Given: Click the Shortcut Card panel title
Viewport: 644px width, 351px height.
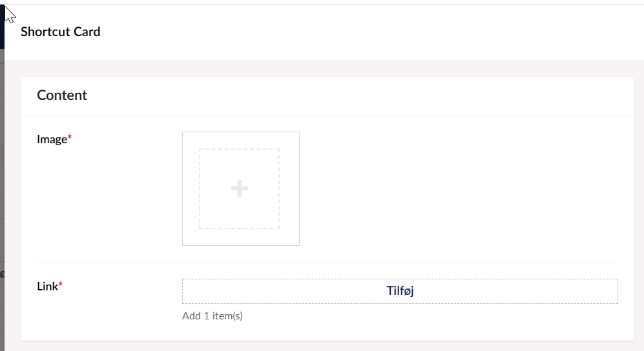Looking at the screenshot, I should (x=61, y=32).
